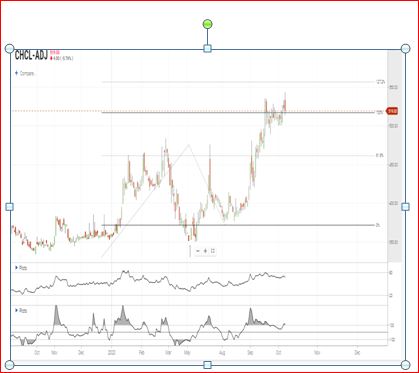
Task: Zoom out with the chart minus icon
Action: click(x=198, y=251)
